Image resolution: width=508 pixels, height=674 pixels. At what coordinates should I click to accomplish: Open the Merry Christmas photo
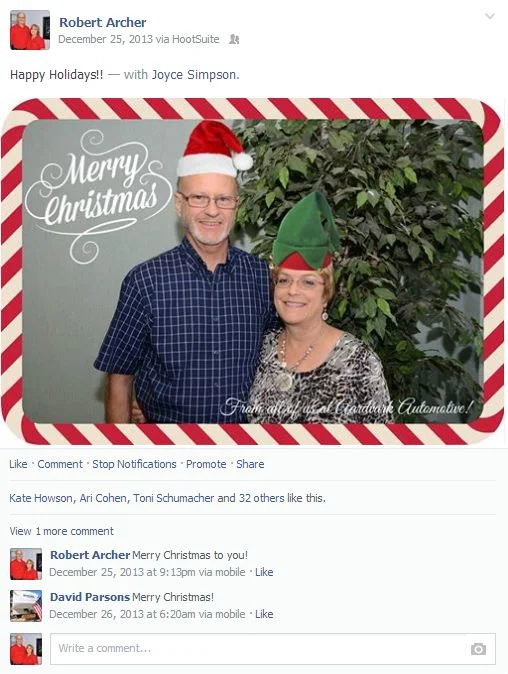click(252, 271)
